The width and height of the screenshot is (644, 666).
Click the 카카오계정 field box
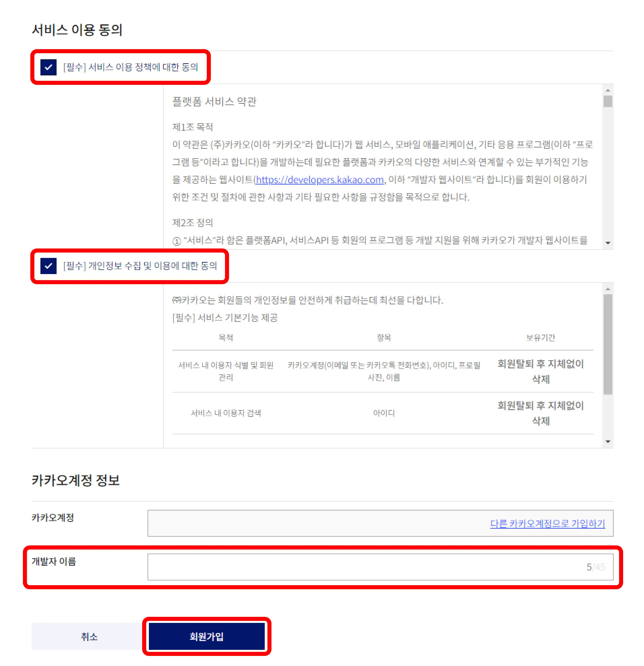pos(380,523)
